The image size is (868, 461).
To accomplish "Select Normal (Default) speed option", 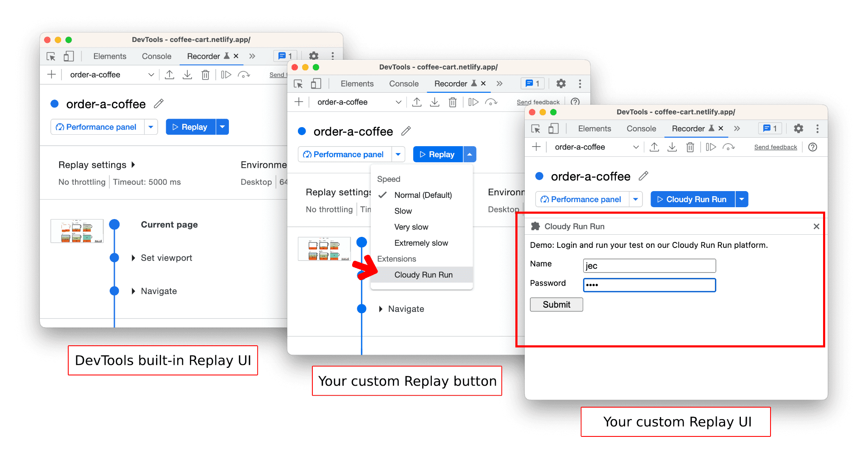I will point(422,194).
